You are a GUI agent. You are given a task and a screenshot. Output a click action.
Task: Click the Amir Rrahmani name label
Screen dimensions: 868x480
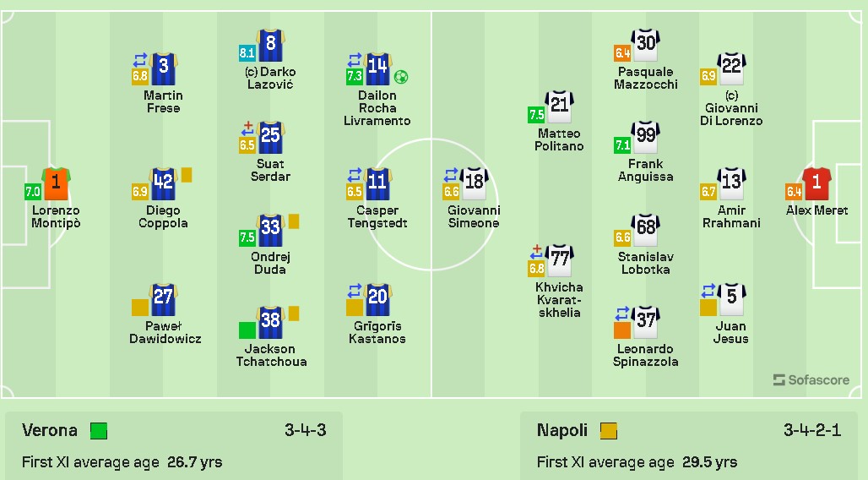(731, 216)
